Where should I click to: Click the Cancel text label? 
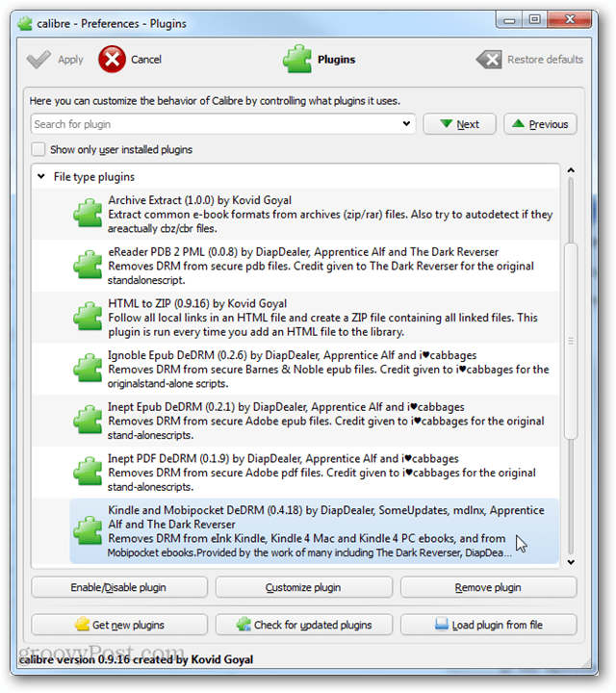[x=146, y=60]
